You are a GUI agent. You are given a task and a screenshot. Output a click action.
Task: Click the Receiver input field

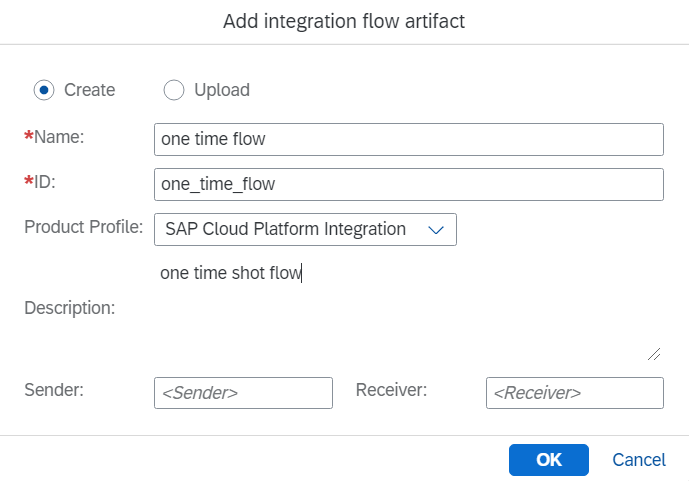coord(574,393)
